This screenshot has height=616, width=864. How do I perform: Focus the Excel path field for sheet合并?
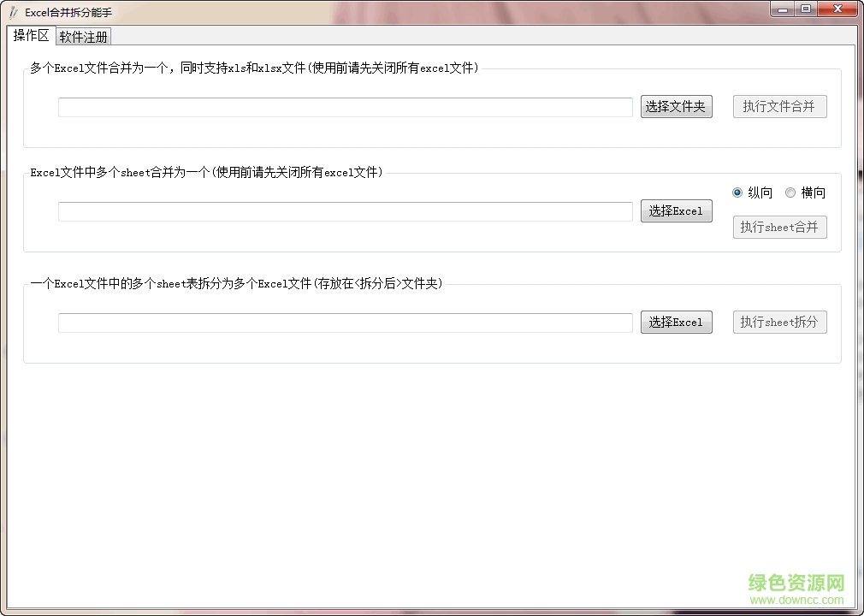tap(345, 211)
